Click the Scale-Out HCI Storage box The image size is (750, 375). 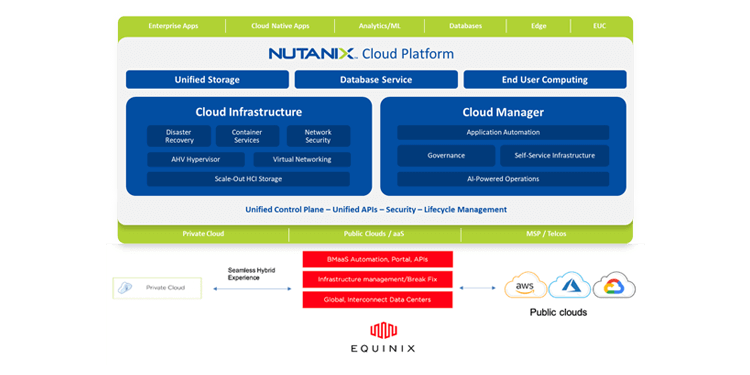coord(248,179)
